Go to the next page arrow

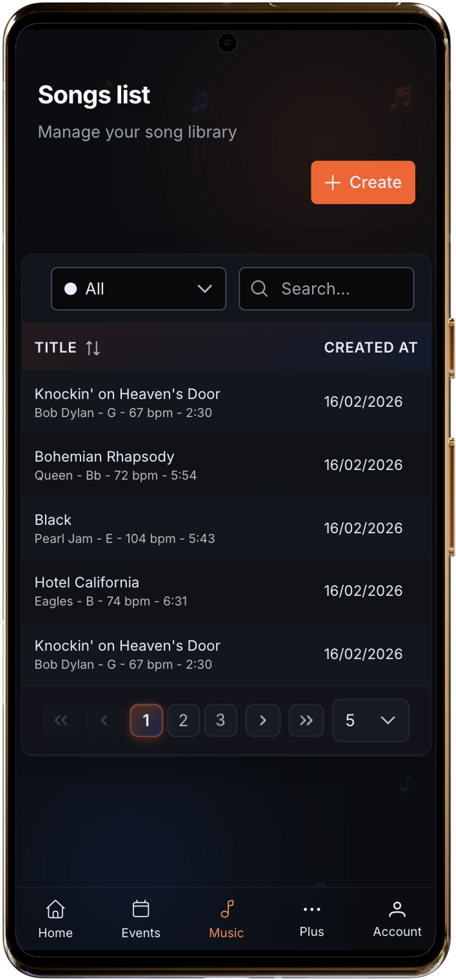coord(263,720)
